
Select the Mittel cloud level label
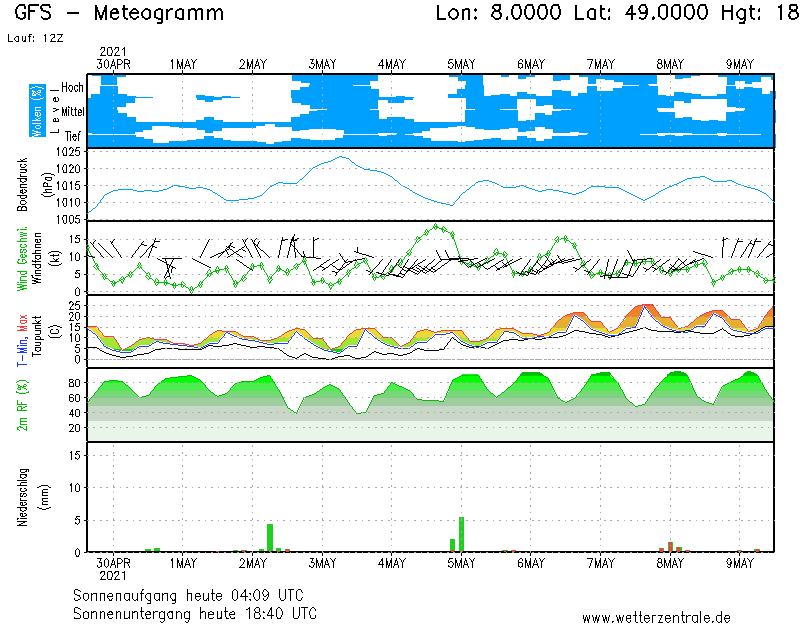pyautogui.click(x=72, y=112)
